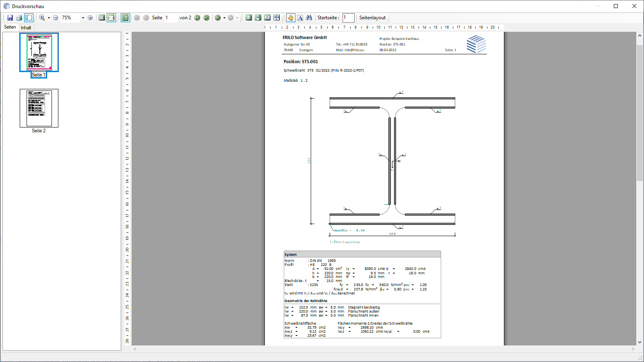Select two-page side-by-side layout

[267, 18]
